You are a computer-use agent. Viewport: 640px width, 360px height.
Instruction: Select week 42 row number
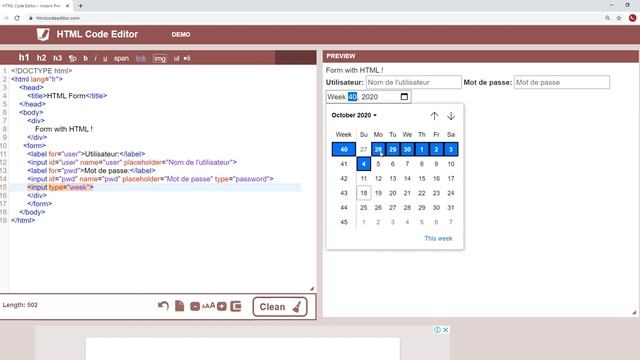[344, 178]
